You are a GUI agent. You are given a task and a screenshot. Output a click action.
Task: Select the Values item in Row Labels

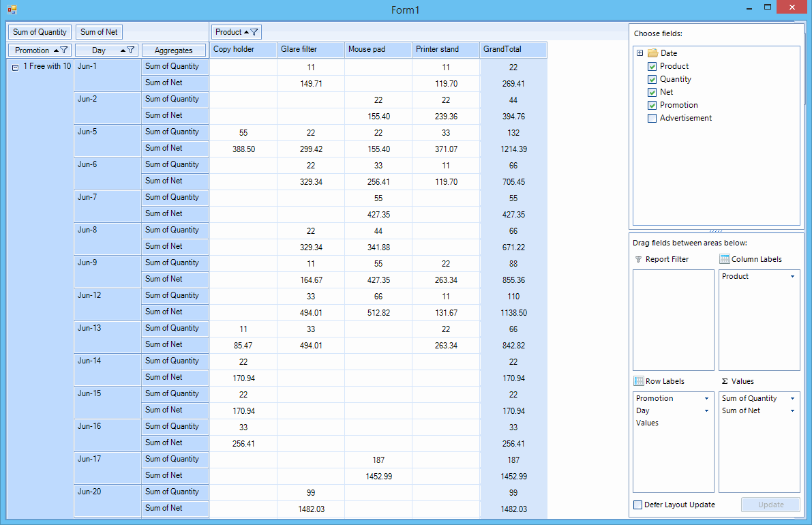[x=647, y=423]
